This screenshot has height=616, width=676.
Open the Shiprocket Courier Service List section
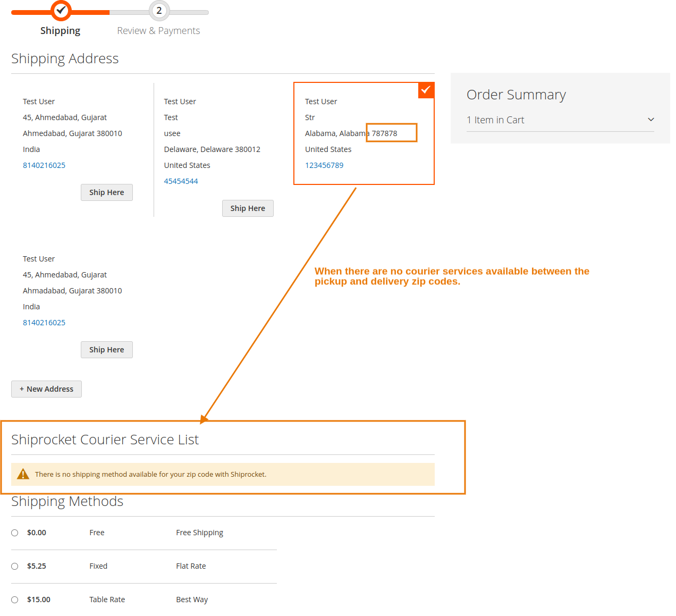pos(105,440)
